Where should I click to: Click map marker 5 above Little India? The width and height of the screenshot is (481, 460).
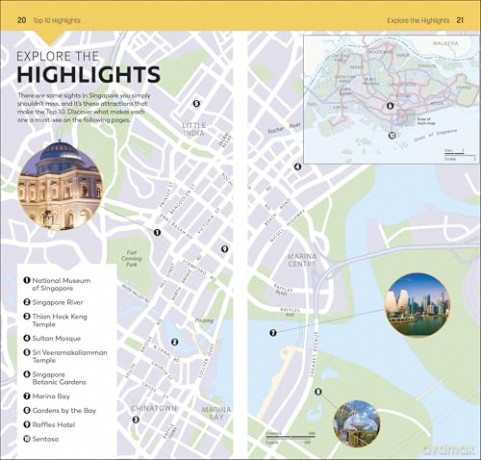196,103
